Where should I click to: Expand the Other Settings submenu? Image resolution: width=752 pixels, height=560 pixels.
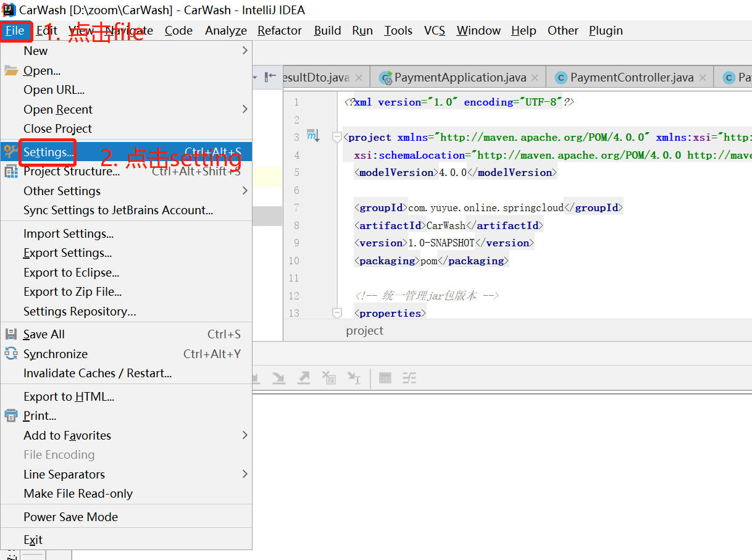pyautogui.click(x=126, y=191)
